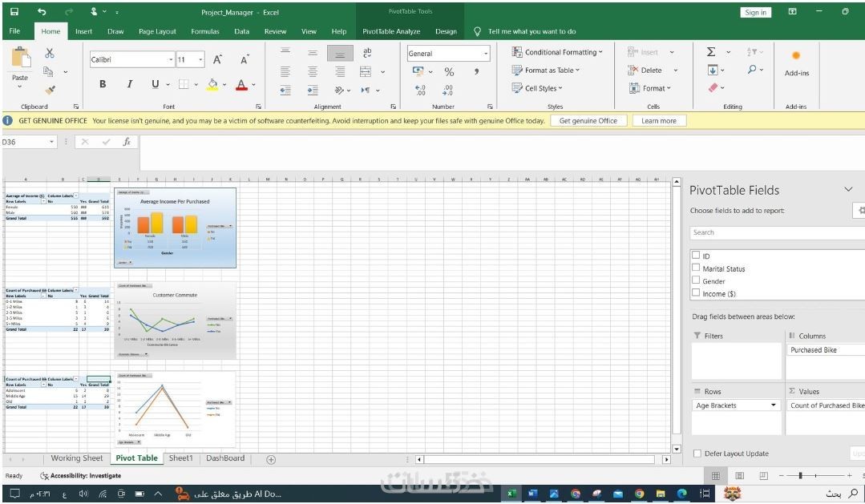Click Accessibility: Investigate in status bar
The height and width of the screenshot is (504, 865).
80,475
